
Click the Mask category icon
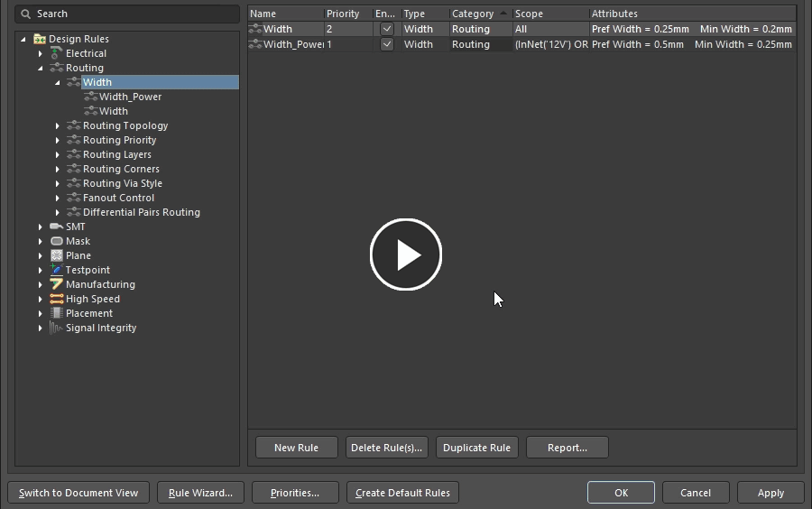pos(57,241)
